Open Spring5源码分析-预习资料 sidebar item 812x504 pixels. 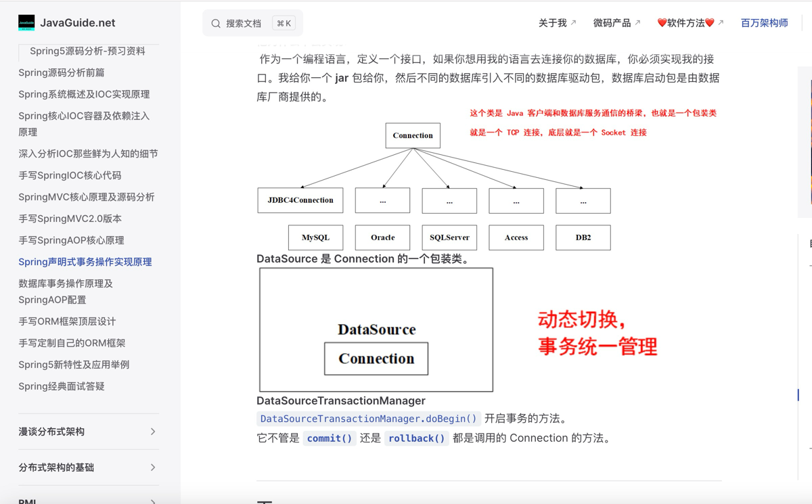[x=87, y=51]
